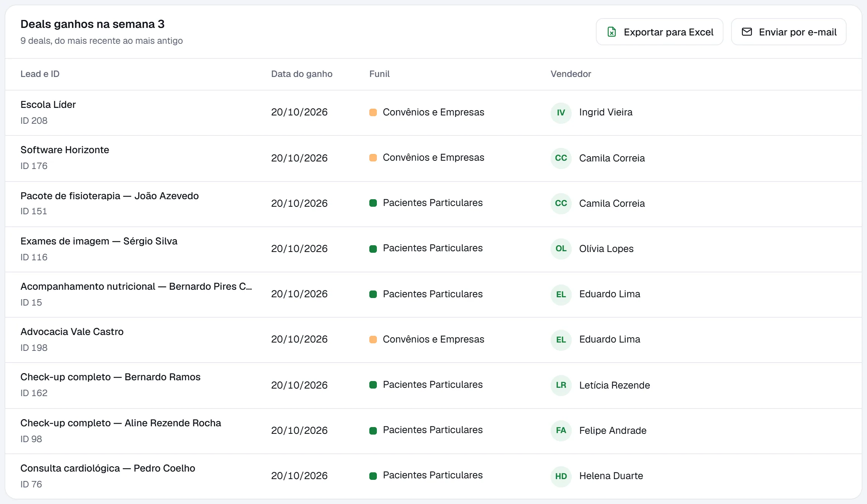Click the IV avatar for Ingrid Vieira

[561, 113]
